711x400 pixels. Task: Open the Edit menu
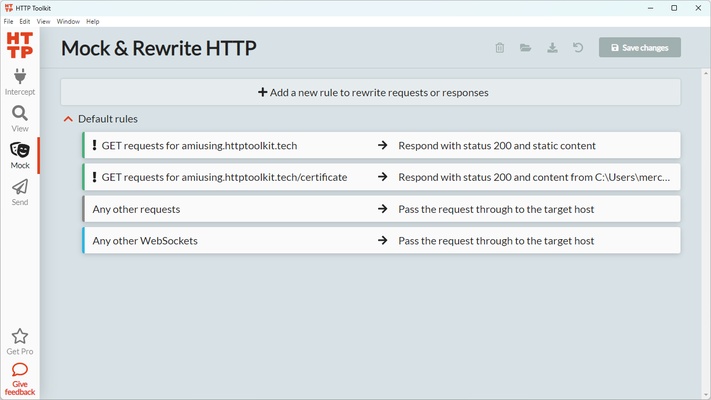(x=24, y=21)
